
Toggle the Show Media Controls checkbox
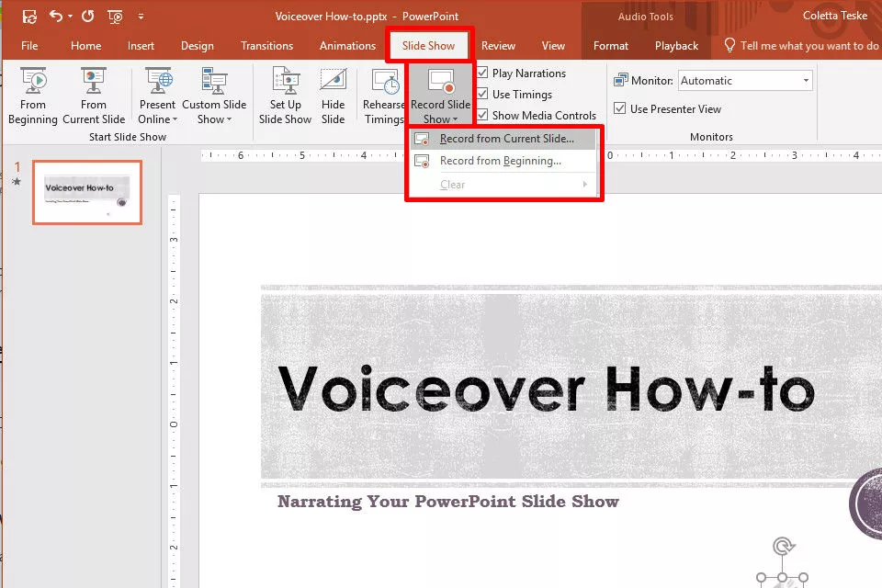pyautogui.click(x=482, y=116)
